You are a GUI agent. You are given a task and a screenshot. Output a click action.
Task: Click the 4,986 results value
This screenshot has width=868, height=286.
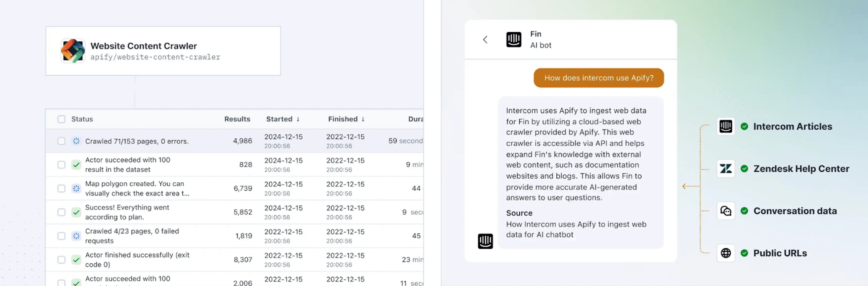pos(242,141)
